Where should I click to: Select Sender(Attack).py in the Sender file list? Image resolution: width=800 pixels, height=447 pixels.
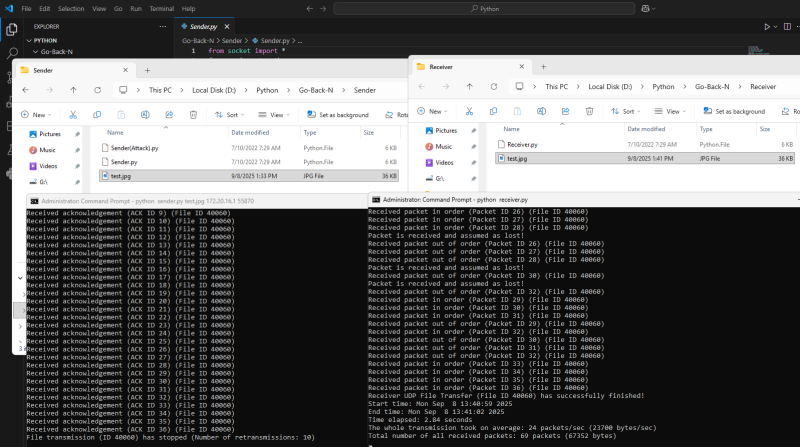[134, 148]
